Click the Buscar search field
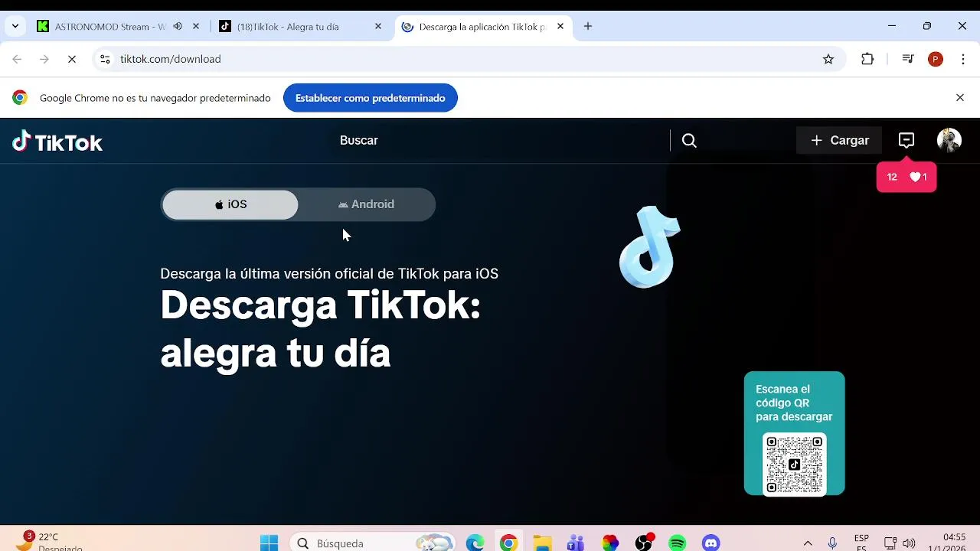This screenshot has height=551, width=980. click(498, 140)
